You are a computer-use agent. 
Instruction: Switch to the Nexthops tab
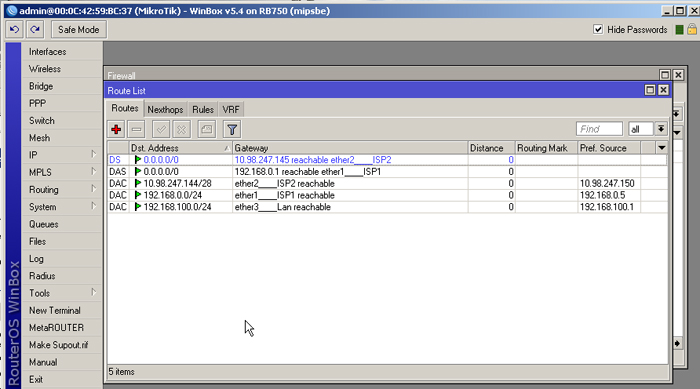(165, 109)
